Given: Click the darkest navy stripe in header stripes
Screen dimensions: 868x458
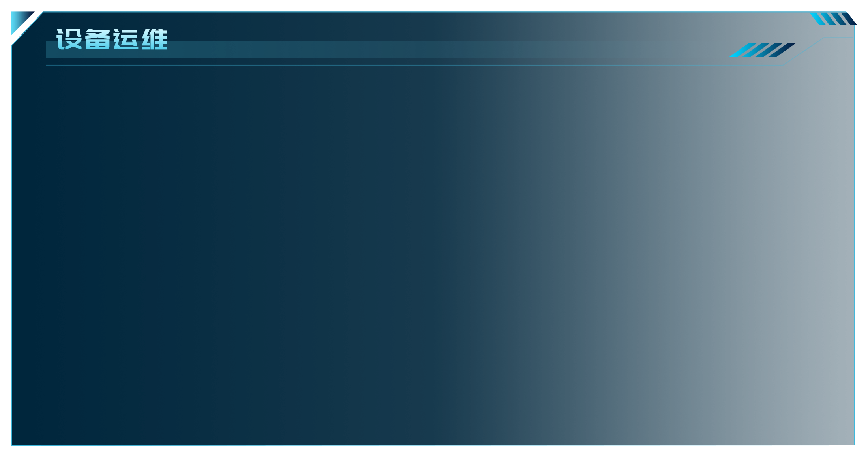Looking at the screenshot, I should point(782,50).
